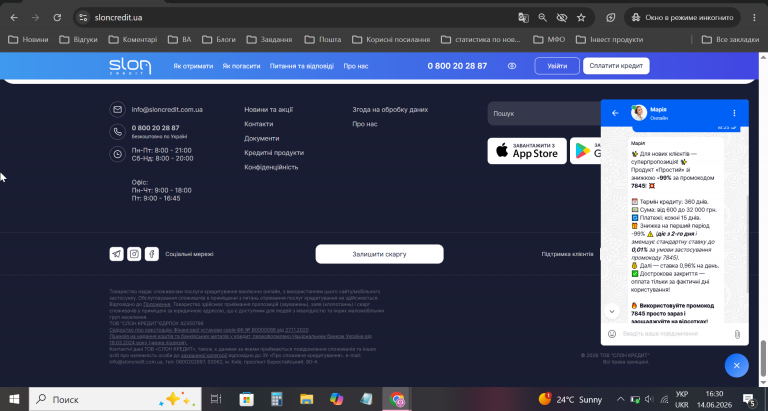
Task: Open the Відгуки bookmarks folder
Action: tap(78, 40)
